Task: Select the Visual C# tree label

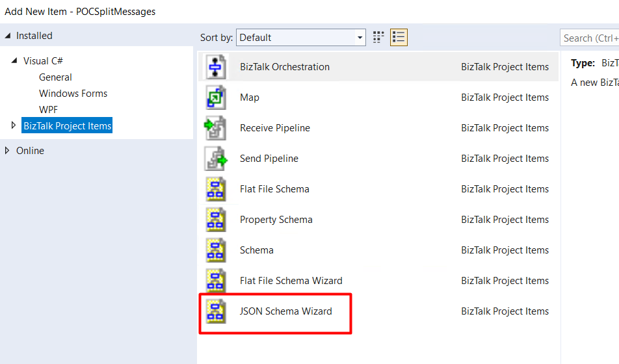Action: pyautogui.click(x=43, y=61)
